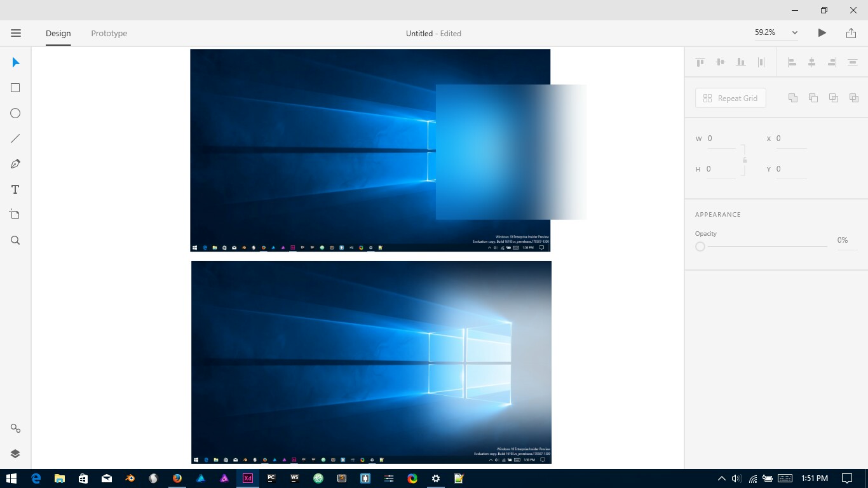868x488 pixels.
Task: Click the Y position input field
Action: tap(792, 169)
